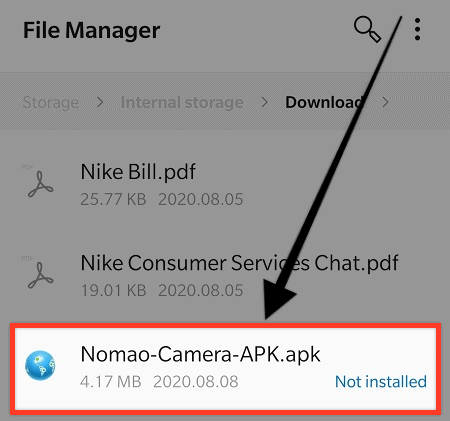Screen dimensions: 450x421
Task: Select the Download breadcrumb
Action: (324, 102)
